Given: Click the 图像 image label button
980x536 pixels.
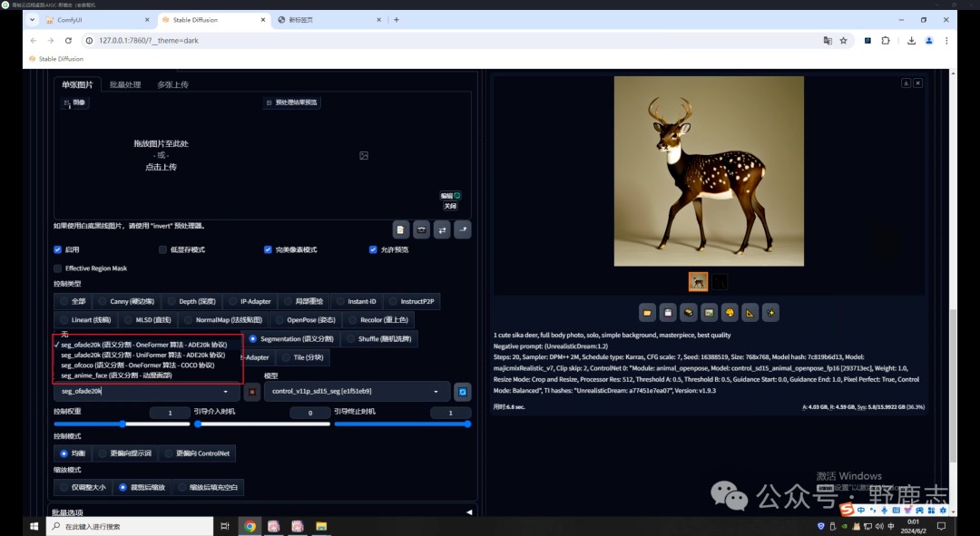Looking at the screenshot, I should tap(74, 102).
